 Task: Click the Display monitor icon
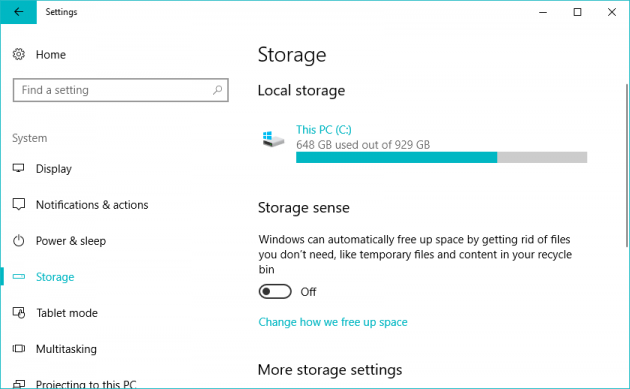click(x=18, y=168)
